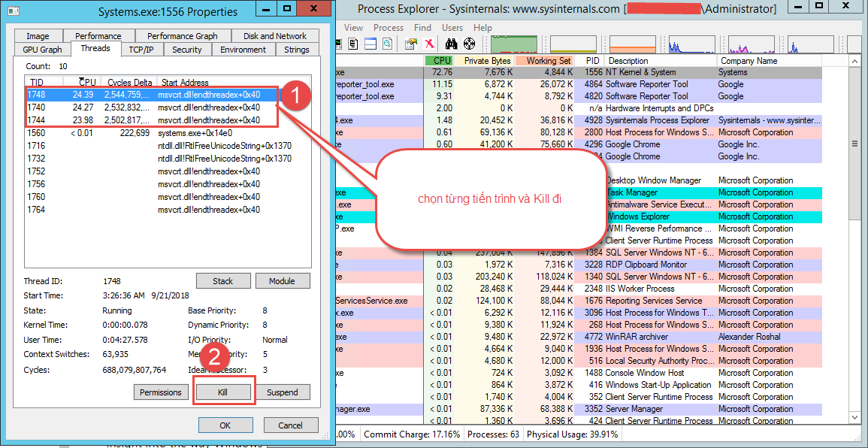Click the Module button

282,281
